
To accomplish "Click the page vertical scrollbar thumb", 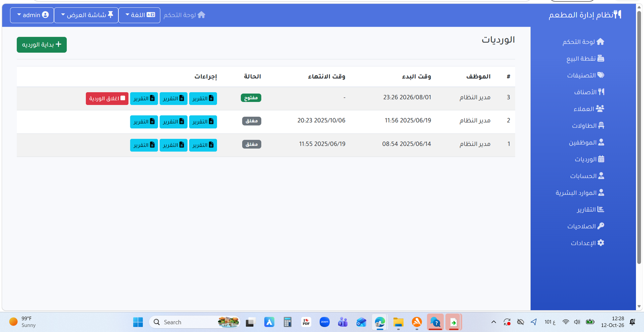I will pyautogui.click(x=639, y=137).
